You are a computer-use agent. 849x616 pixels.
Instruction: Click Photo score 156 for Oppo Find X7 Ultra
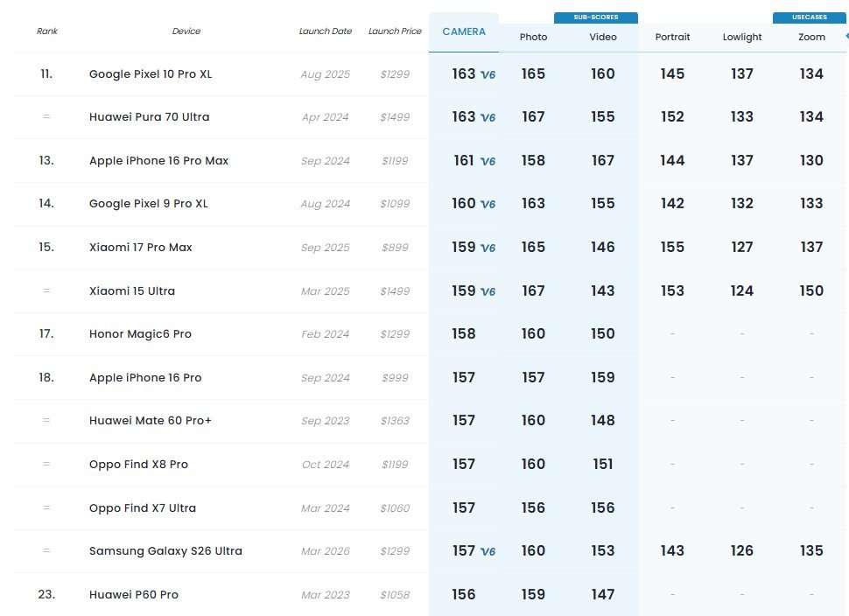tap(533, 508)
